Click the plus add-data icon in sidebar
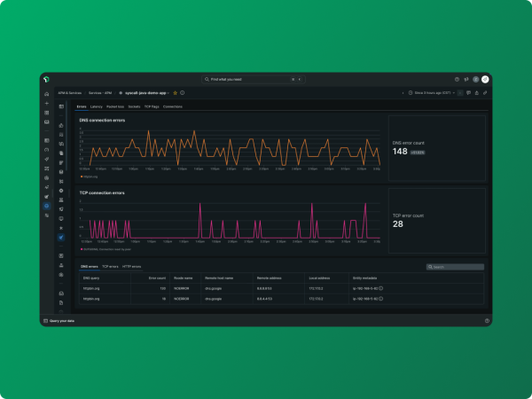532x399 pixels. (x=47, y=103)
